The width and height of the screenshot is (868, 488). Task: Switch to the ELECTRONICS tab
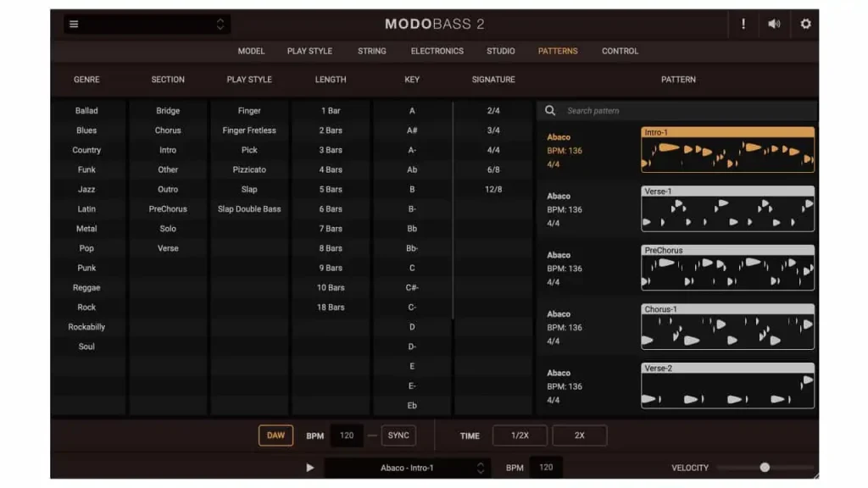[437, 51]
